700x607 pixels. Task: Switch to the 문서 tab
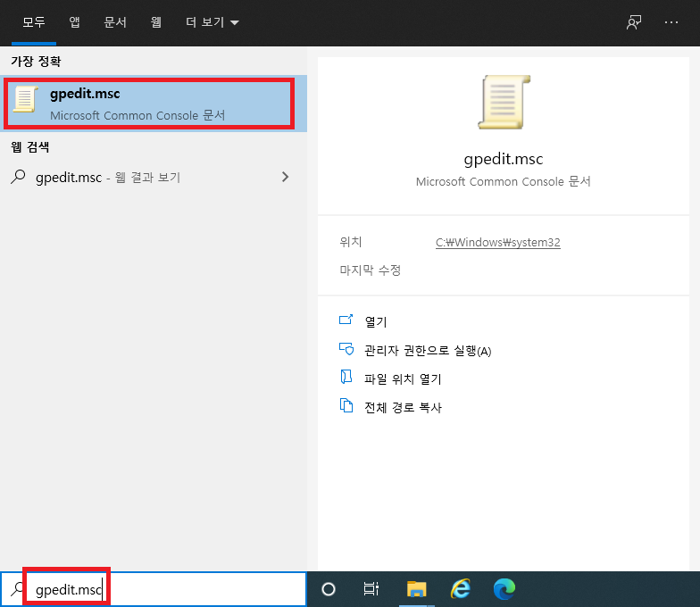(115, 21)
